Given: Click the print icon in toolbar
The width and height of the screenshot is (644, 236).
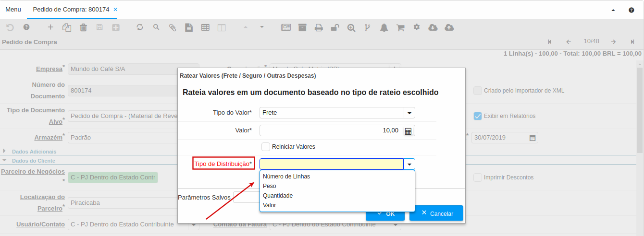Looking at the screenshot, I should click(x=319, y=28).
